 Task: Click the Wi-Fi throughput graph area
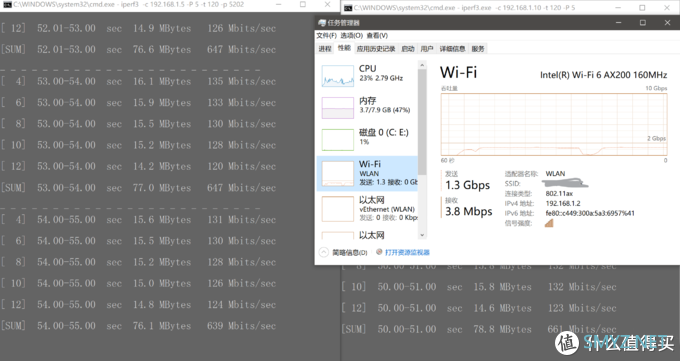point(554,124)
